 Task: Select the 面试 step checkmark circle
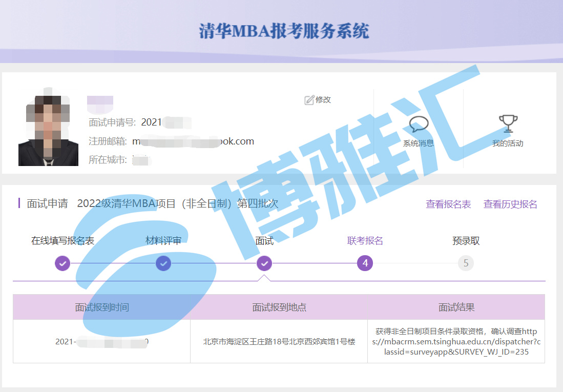click(264, 263)
